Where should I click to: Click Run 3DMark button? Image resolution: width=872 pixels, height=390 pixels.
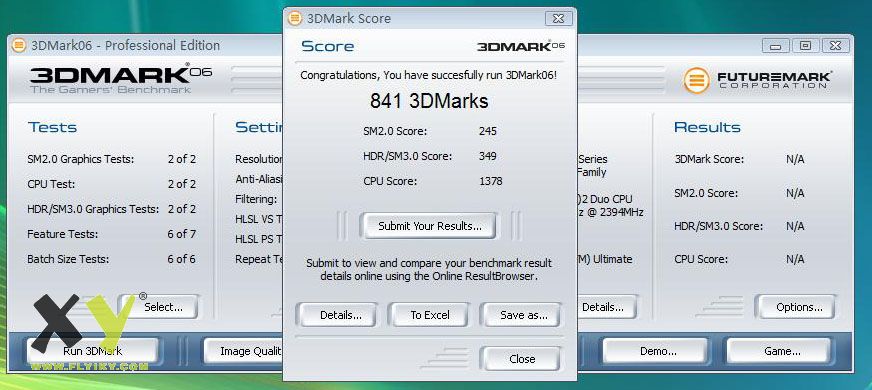tap(92, 351)
